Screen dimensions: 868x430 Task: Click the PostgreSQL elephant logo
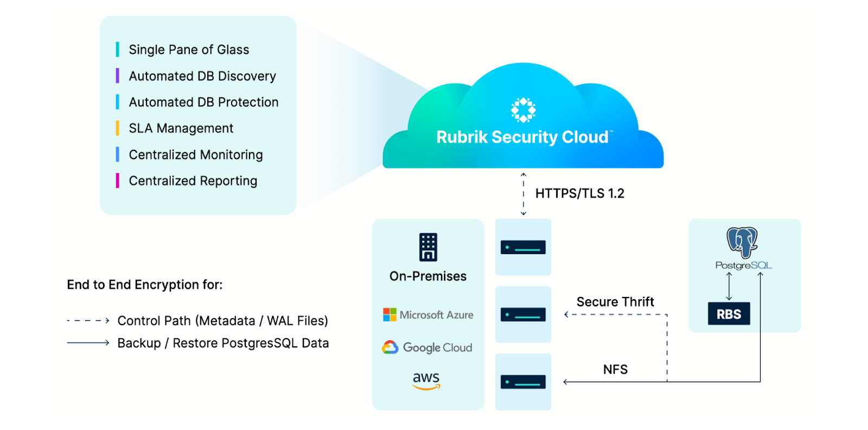click(742, 242)
